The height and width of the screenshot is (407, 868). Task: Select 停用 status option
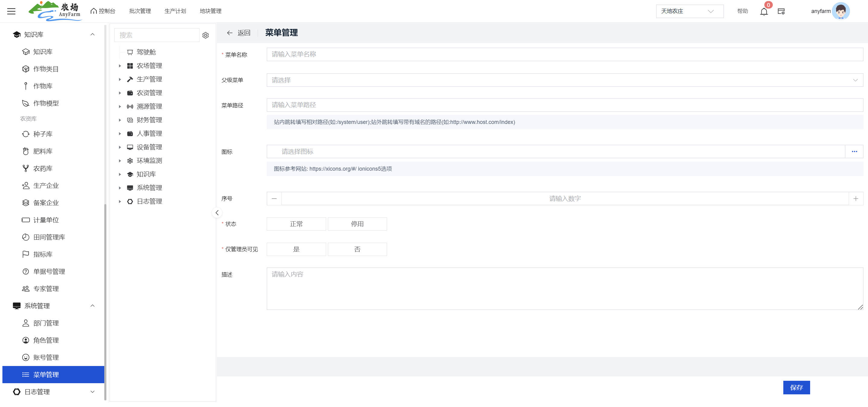[357, 224]
